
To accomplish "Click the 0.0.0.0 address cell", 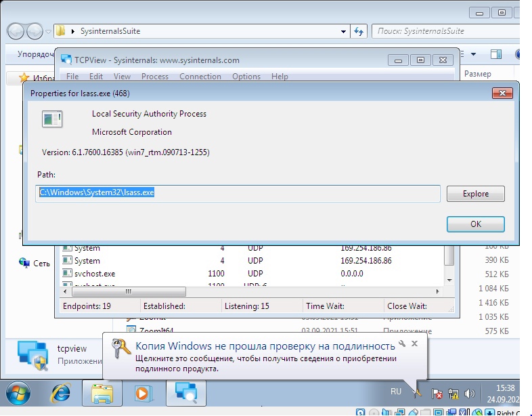I will click(x=352, y=273).
